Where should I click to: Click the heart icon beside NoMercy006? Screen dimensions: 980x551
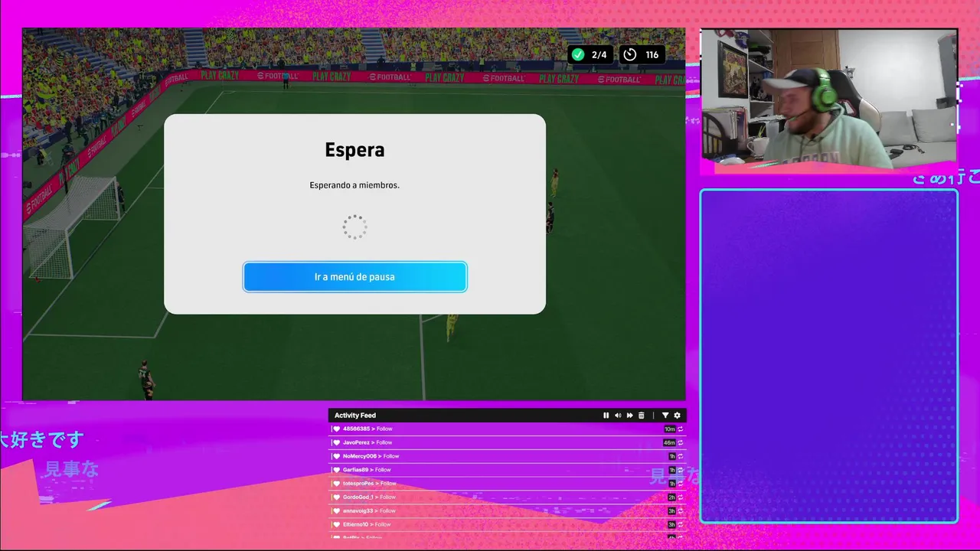[336, 457]
